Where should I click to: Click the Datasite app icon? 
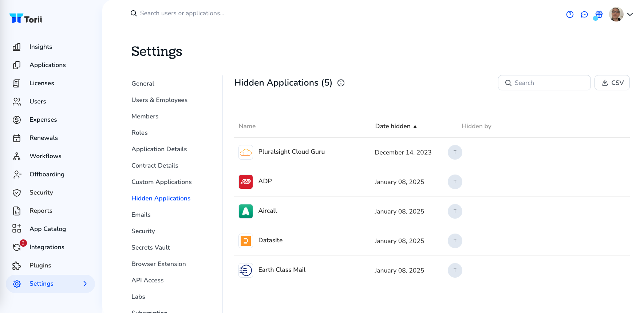246,241
